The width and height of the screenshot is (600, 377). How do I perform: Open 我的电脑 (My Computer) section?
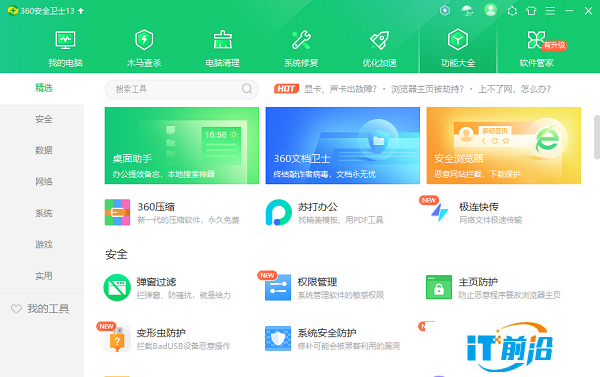[x=65, y=48]
